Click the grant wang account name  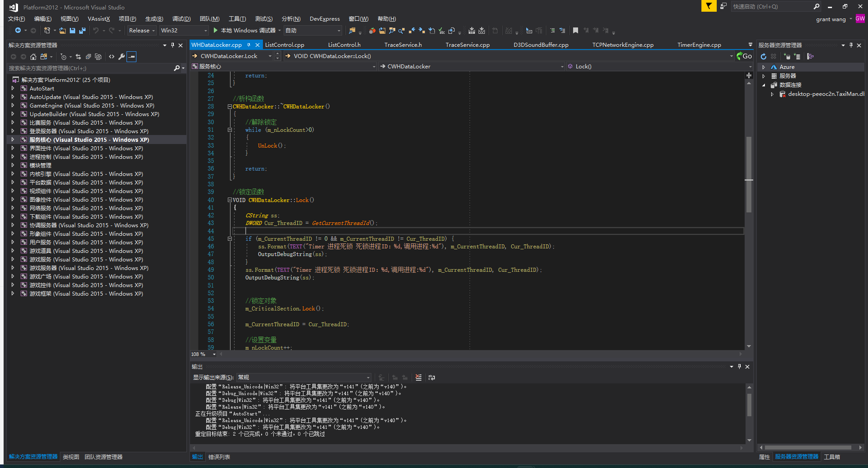click(x=831, y=19)
